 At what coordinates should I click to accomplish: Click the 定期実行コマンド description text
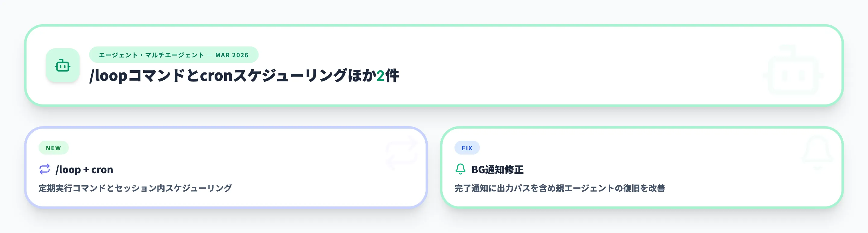point(135,188)
